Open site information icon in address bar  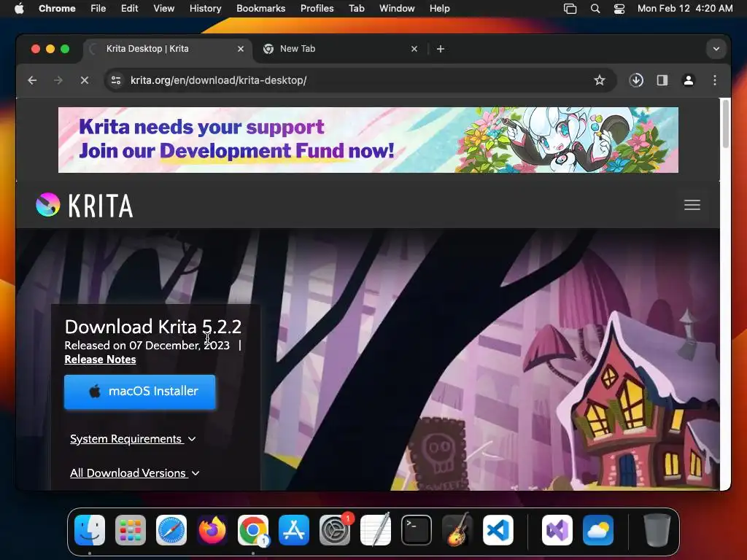tap(116, 80)
